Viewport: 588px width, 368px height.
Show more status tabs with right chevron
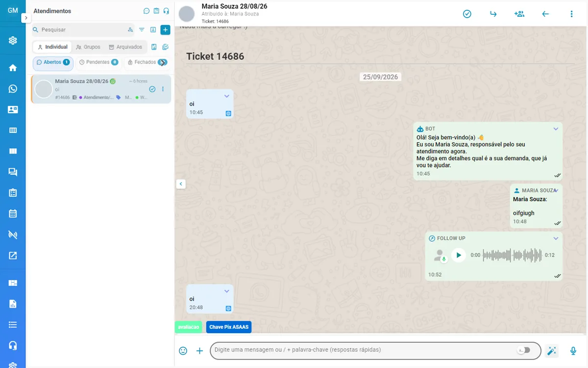(163, 62)
